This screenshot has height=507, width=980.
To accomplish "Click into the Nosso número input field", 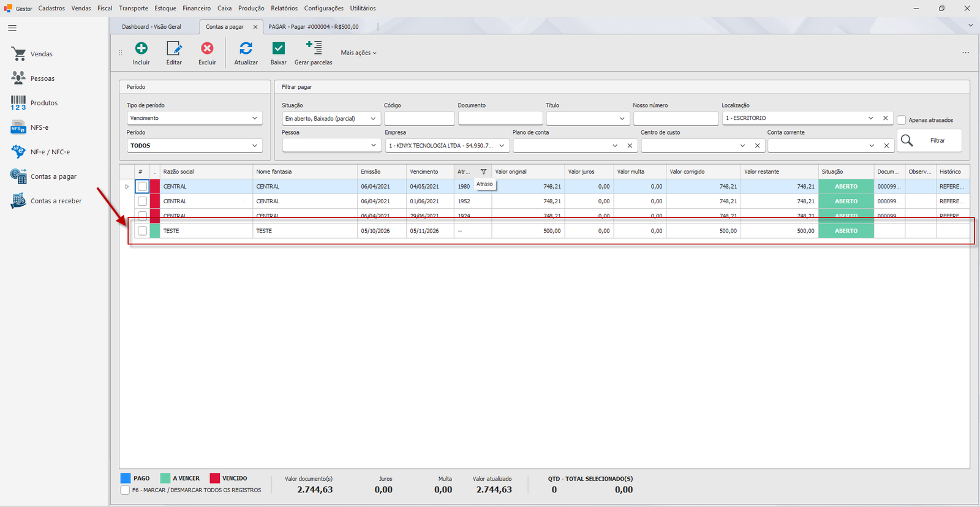I will coord(675,118).
